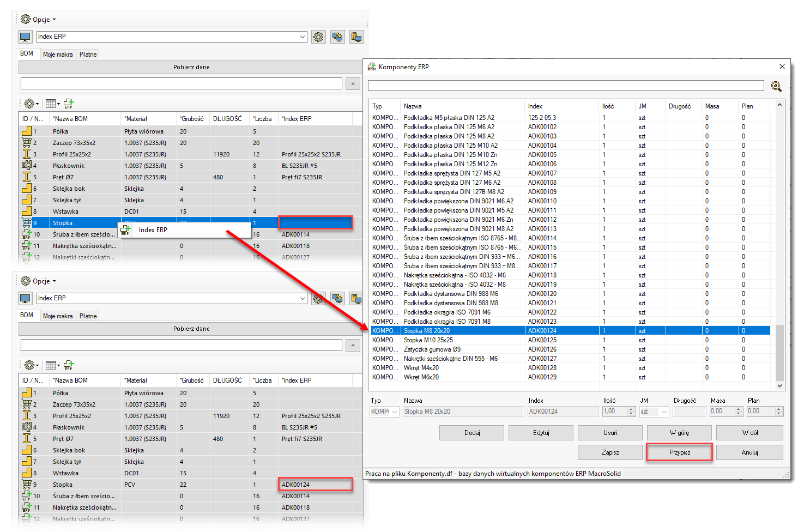
Task: Switch to Moje makra tab in upper panel
Action: (x=58, y=55)
